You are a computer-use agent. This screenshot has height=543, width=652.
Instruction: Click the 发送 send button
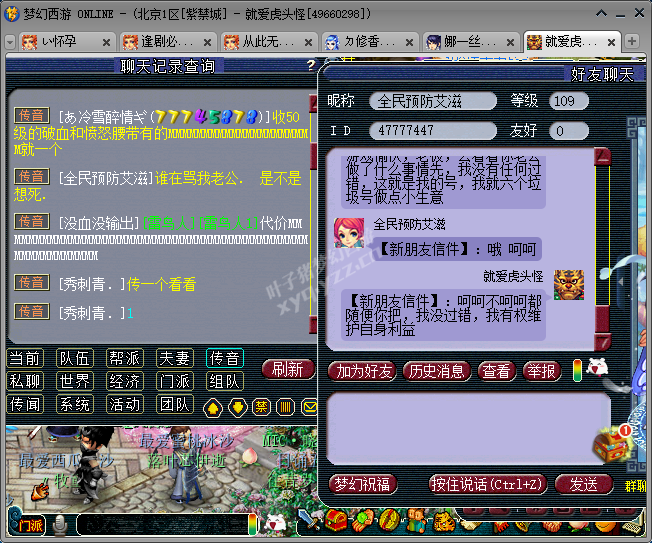pyautogui.click(x=583, y=484)
